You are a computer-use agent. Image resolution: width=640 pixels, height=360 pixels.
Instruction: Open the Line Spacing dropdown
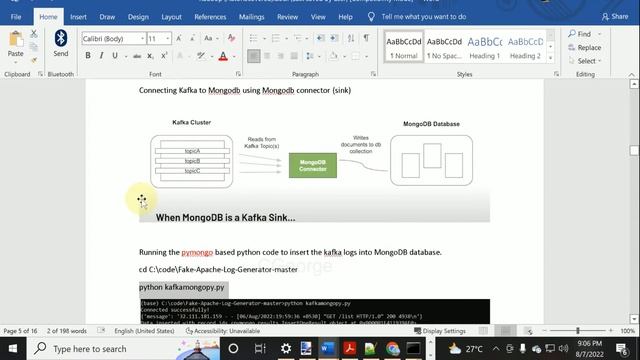(313, 56)
